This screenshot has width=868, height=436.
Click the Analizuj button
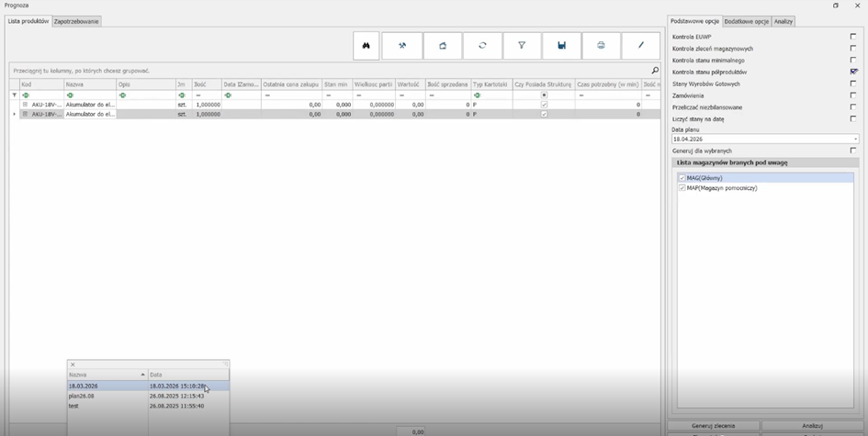(x=812, y=426)
